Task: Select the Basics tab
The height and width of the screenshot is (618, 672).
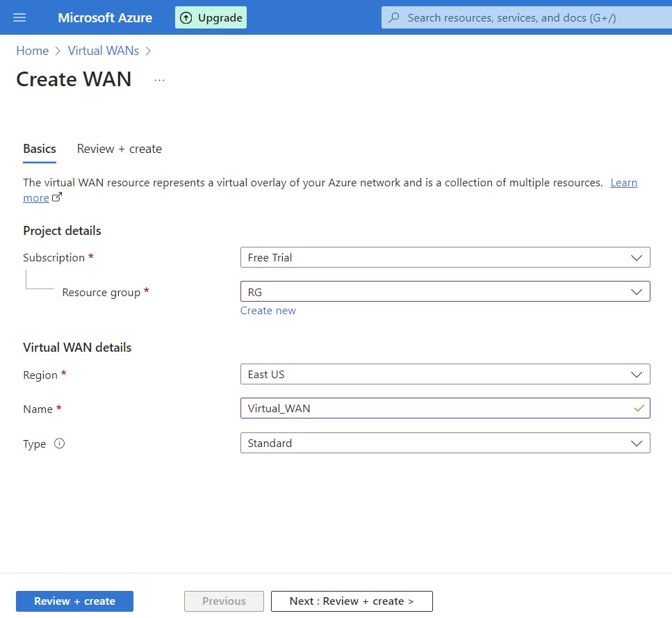Action: pos(40,149)
